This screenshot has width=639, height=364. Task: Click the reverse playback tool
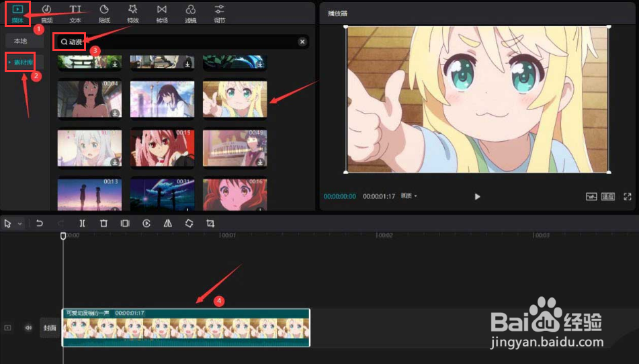146,223
